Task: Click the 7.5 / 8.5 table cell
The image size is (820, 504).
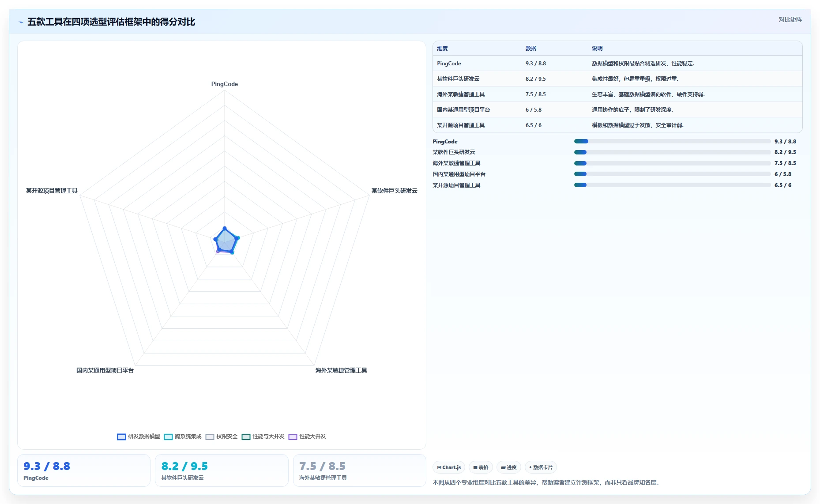Action: tap(536, 94)
